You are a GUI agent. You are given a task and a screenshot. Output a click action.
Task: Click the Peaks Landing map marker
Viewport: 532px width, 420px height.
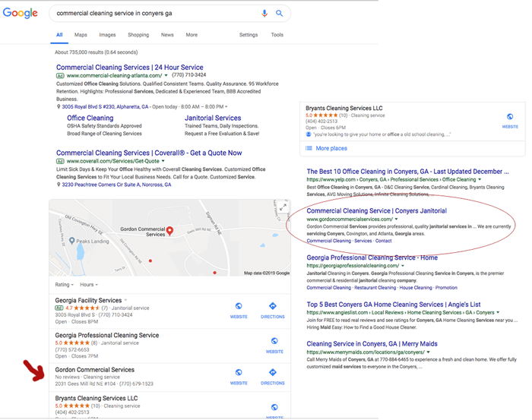point(72,241)
